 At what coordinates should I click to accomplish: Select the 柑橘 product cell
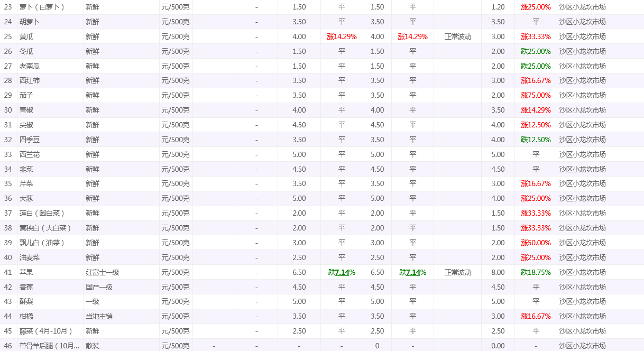click(26, 316)
